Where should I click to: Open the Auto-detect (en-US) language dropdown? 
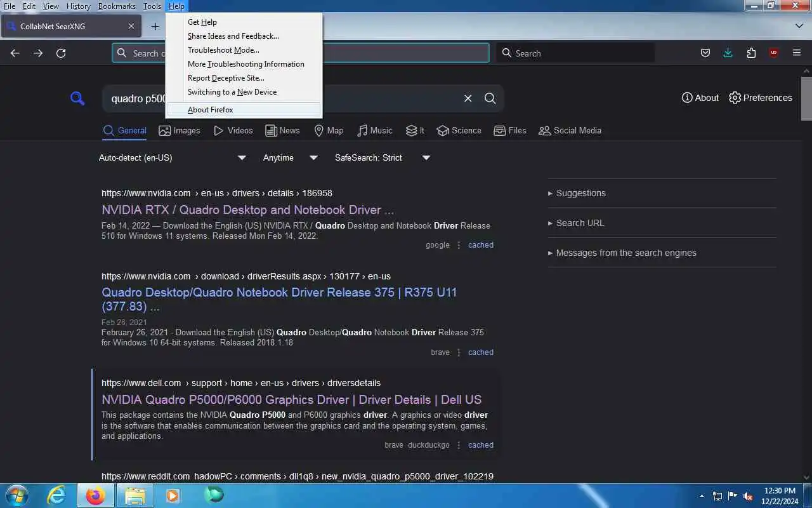click(172, 157)
